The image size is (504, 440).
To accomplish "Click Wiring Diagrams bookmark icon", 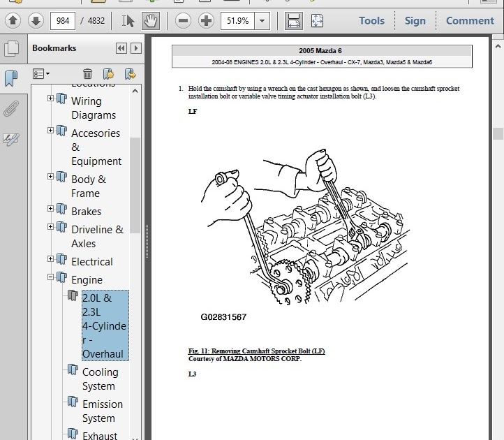I will [61, 98].
